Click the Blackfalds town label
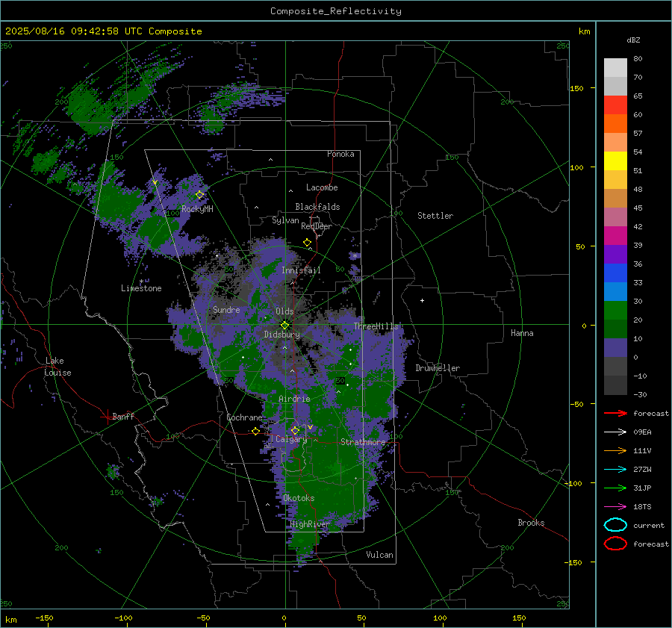This screenshot has height=628, width=672. coord(317,207)
